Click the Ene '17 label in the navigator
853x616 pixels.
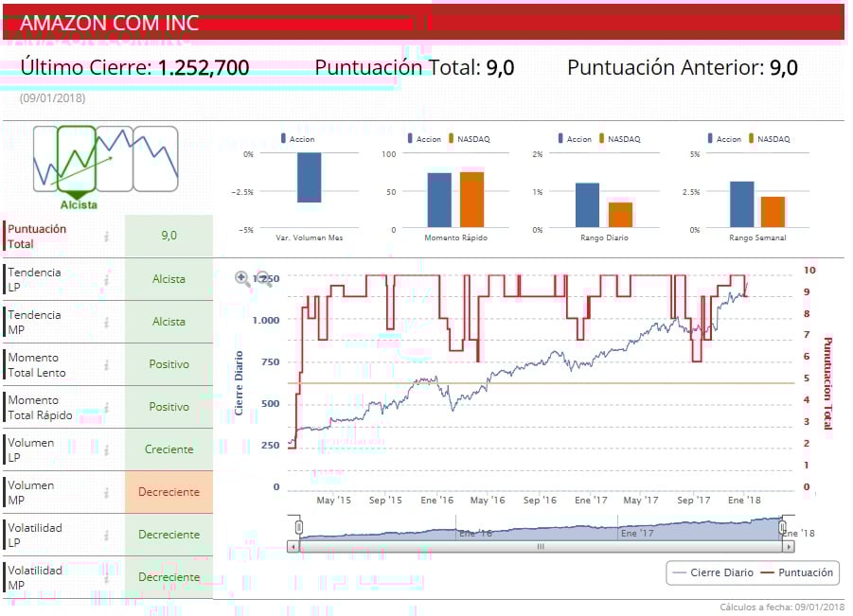637,533
